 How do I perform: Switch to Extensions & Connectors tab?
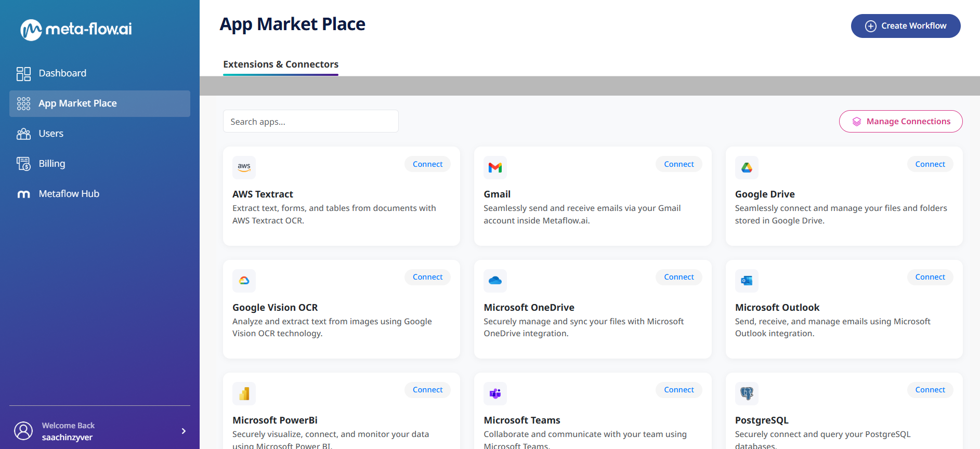click(281, 64)
